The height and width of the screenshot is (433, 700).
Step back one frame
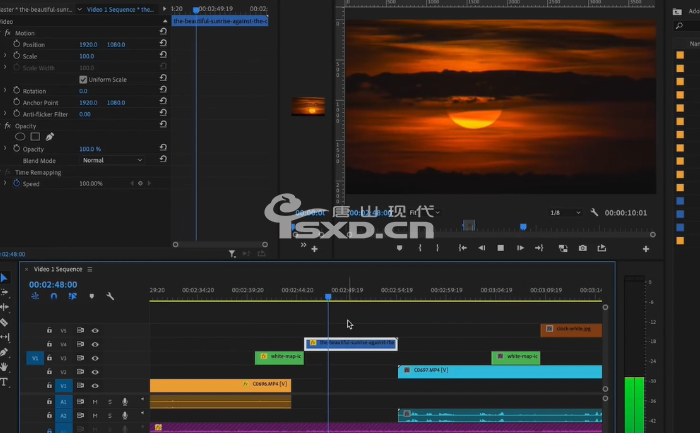pyautogui.click(x=481, y=248)
